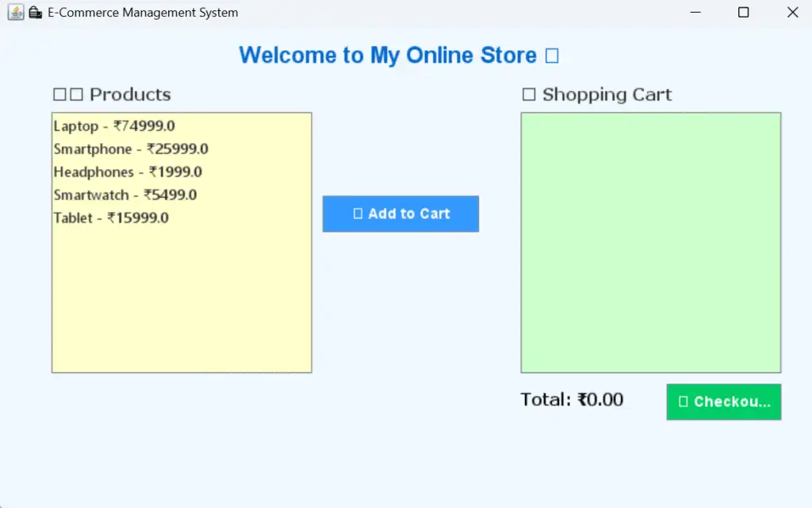The image size is (812, 508).
Task: Click the Total ₹0.00 label
Action: coord(571,399)
